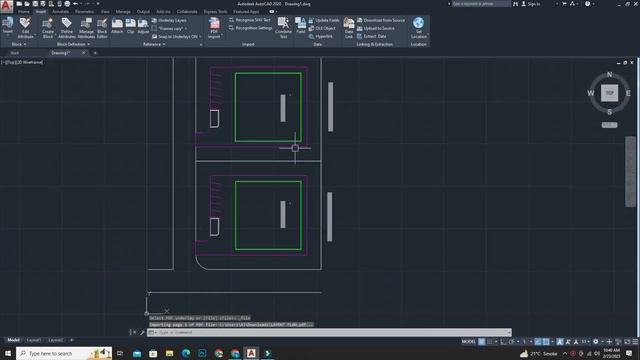Insert a Field from the Data panel
This screenshot has width=640, height=360.
click(301, 26)
